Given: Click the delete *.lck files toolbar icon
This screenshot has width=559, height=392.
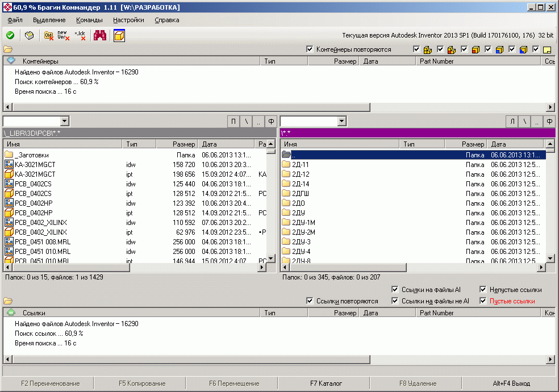Looking at the screenshot, I should pos(80,35).
